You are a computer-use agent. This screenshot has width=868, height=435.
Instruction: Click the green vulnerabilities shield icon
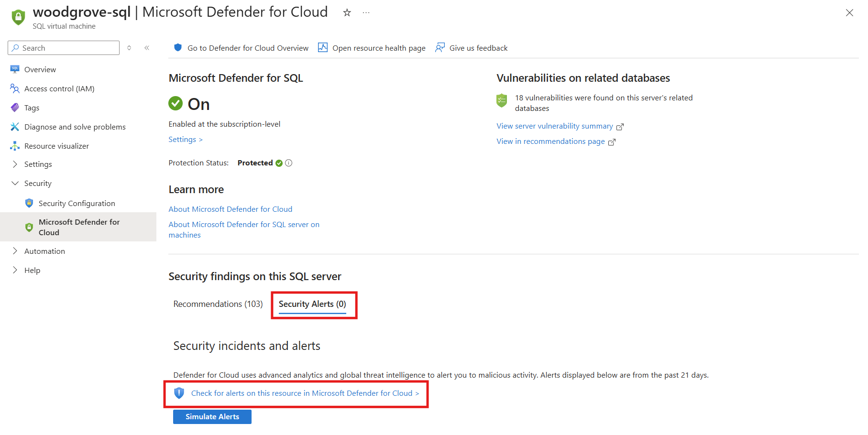(502, 100)
